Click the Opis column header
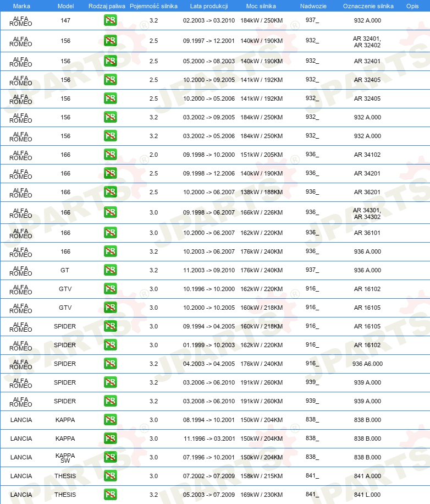Viewport: 430px width, 504px height. [x=412, y=6]
